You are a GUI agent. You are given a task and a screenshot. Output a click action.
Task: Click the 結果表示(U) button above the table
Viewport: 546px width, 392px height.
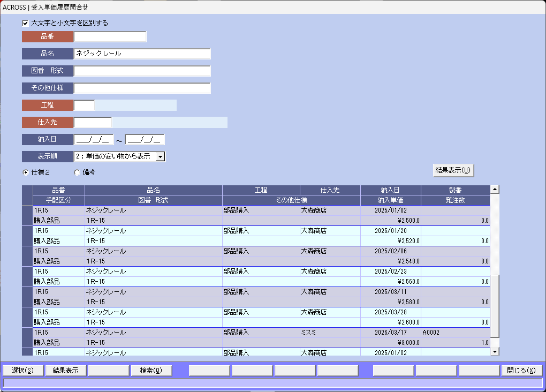[x=453, y=170]
